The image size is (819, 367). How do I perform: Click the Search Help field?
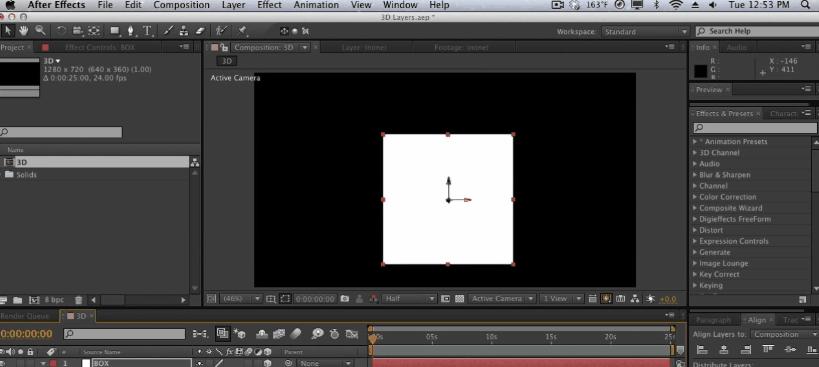point(757,31)
